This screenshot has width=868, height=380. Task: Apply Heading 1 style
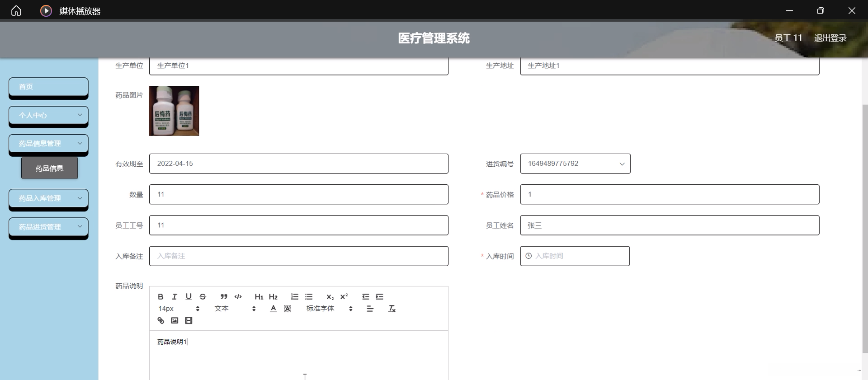pyautogui.click(x=259, y=297)
